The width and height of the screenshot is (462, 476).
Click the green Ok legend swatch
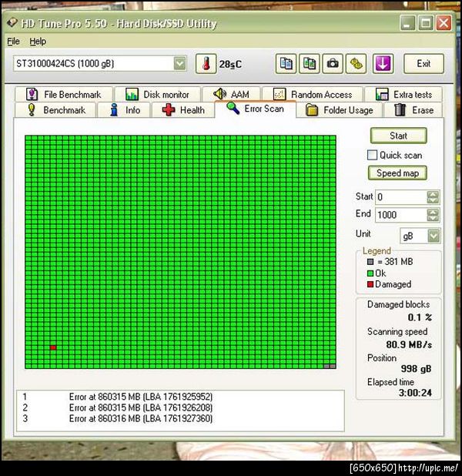(x=370, y=273)
